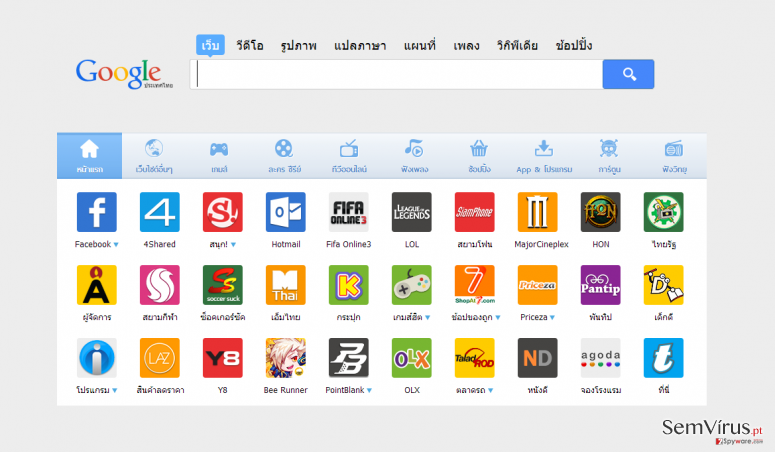775x453 pixels.
Task: Switch to the games controller tab
Action: (x=219, y=156)
